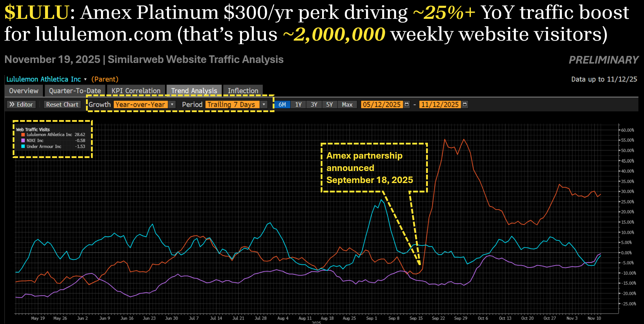Viewport: 644px width, 324px height.
Task: Click Under Armour cyan legend marker
Action: (x=23, y=147)
